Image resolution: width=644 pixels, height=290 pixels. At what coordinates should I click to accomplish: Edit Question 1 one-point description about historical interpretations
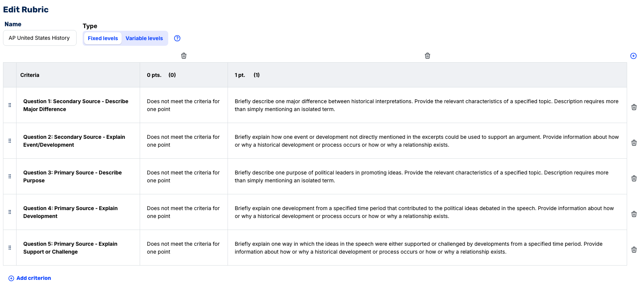(x=427, y=105)
